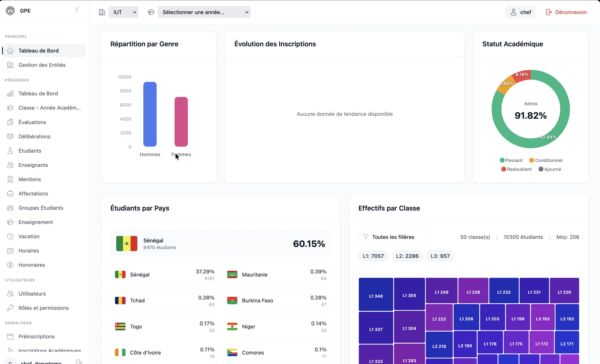This screenshot has height=364, width=600.
Task: Click the Rôles et permissions key icon
Action: pos(10,308)
